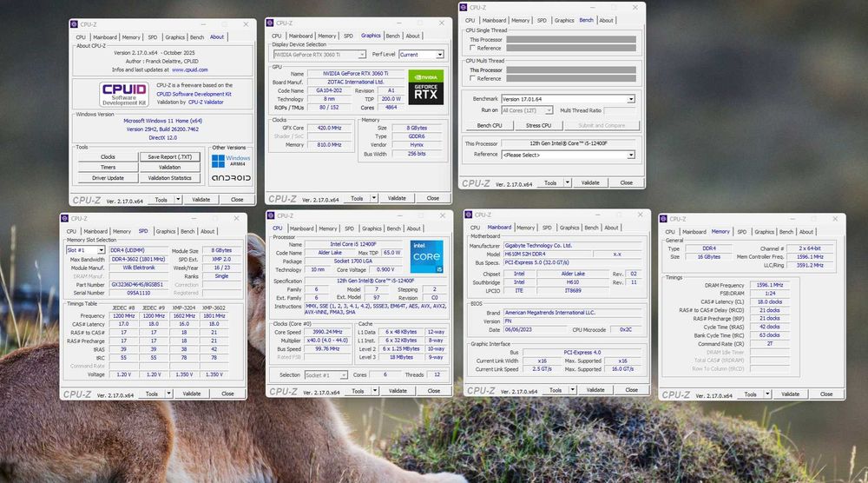Expand Tools arrow in the Mainboard window

(x=572, y=390)
